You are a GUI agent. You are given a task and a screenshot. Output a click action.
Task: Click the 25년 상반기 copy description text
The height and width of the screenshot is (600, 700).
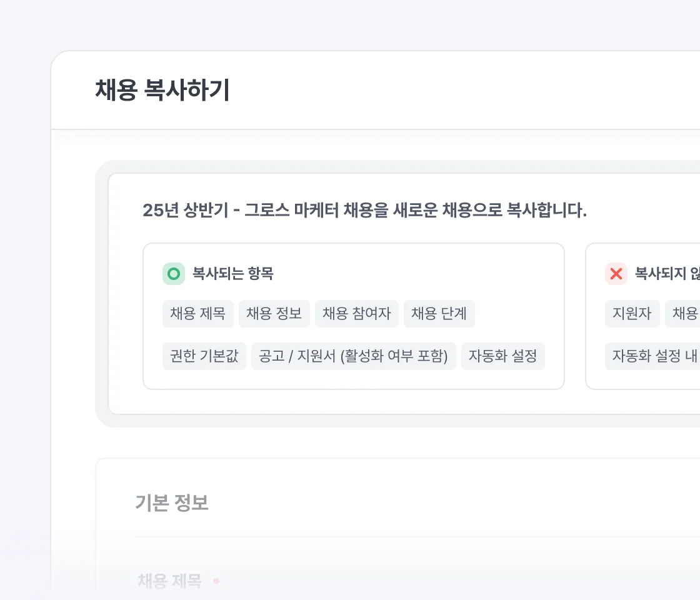tap(365, 210)
